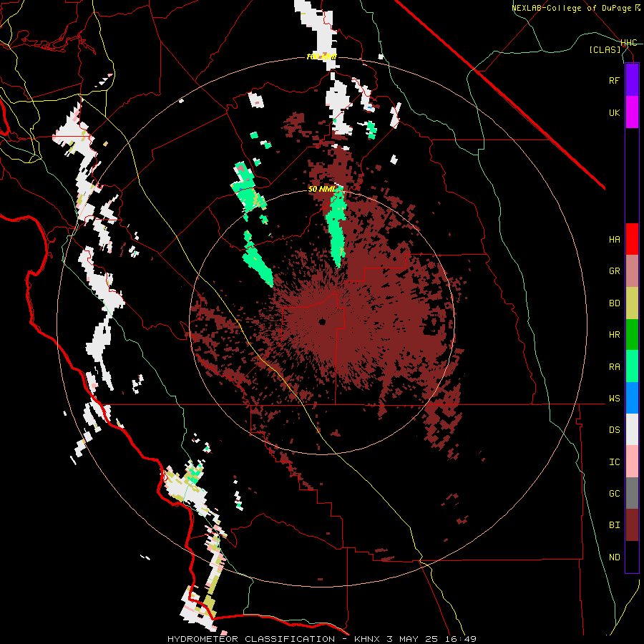Select the GR graupel legend swatch
This screenshot has width=644, height=644.
632,271
